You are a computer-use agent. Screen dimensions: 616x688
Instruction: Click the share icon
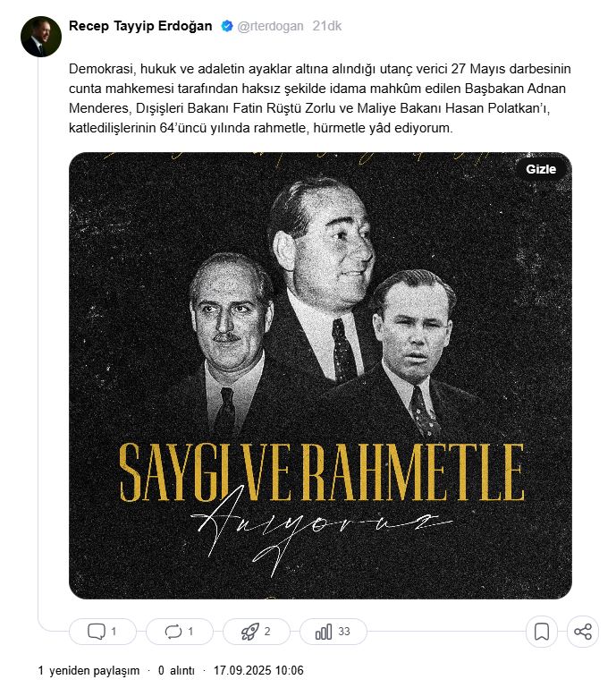(x=583, y=632)
